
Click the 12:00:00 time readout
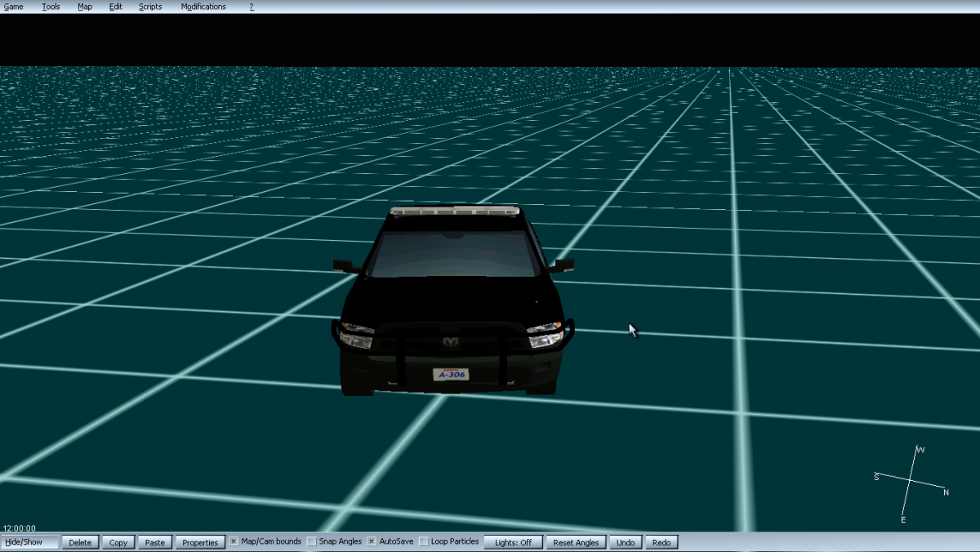[19, 528]
